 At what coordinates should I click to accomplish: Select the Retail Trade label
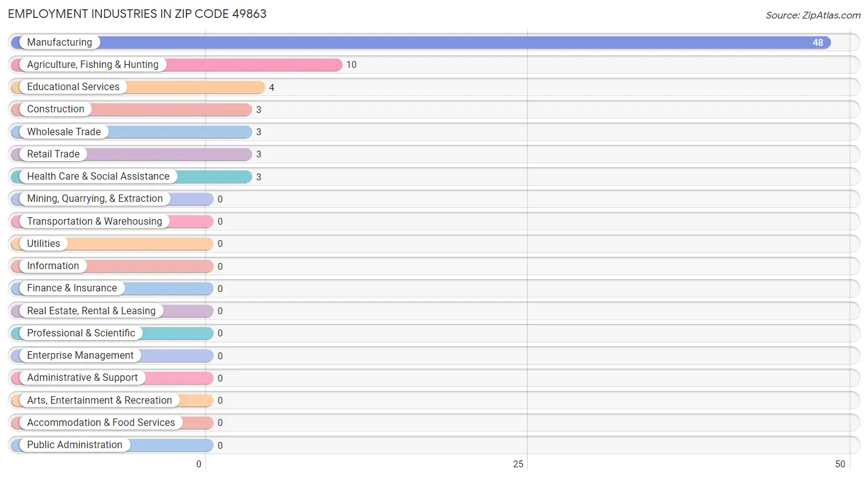tap(53, 154)
